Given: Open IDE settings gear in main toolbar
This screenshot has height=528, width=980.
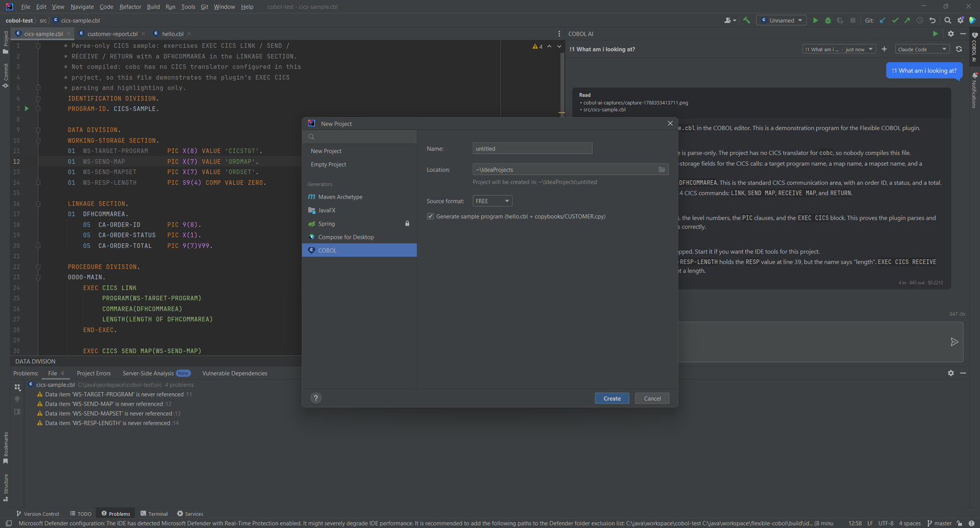Looking at the screenshot, I should [960, 20].
